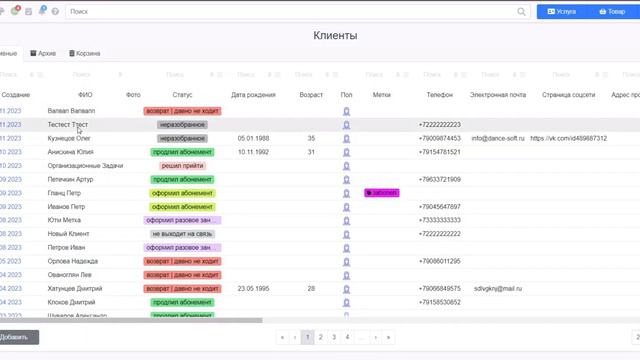Open the notifications bell icon
The height and width of the screenshot is (360, 640).
42,10
